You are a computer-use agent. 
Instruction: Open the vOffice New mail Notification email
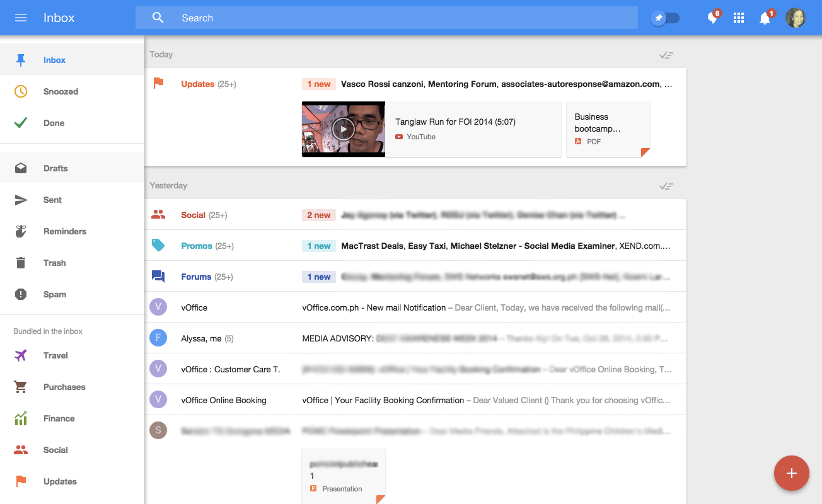415,307
